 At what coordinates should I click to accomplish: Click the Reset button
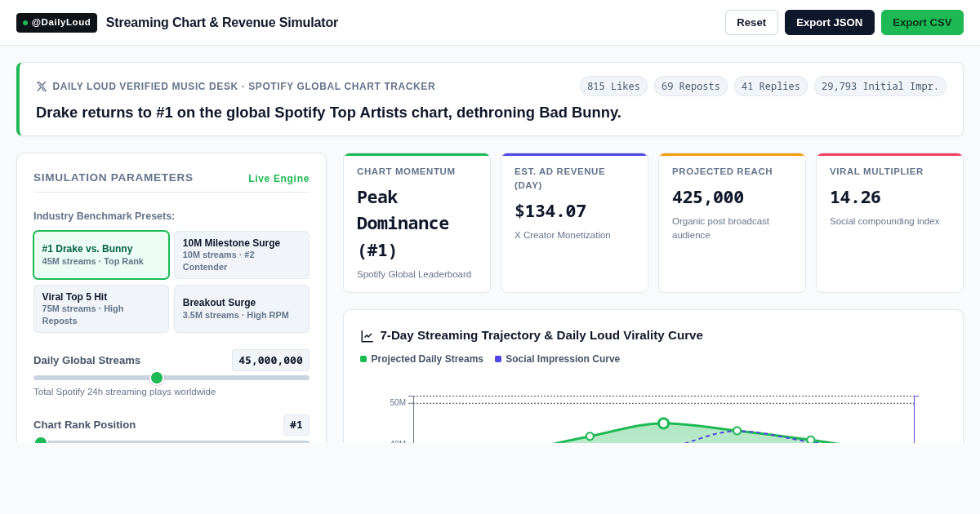(751, 22)
